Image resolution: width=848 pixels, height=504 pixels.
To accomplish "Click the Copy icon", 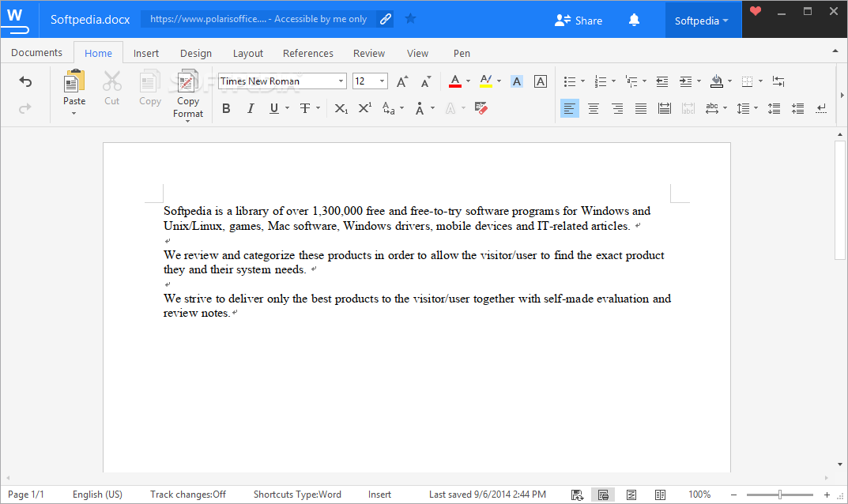I will (x=150, y=81).
